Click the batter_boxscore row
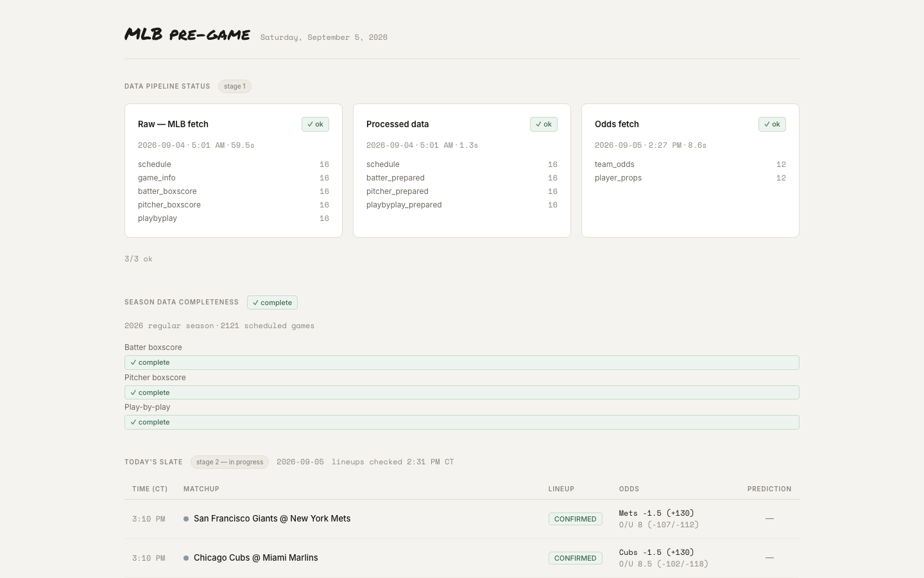Image resolution: width=924 pixels, height=578 pixels. pos(234,191)
